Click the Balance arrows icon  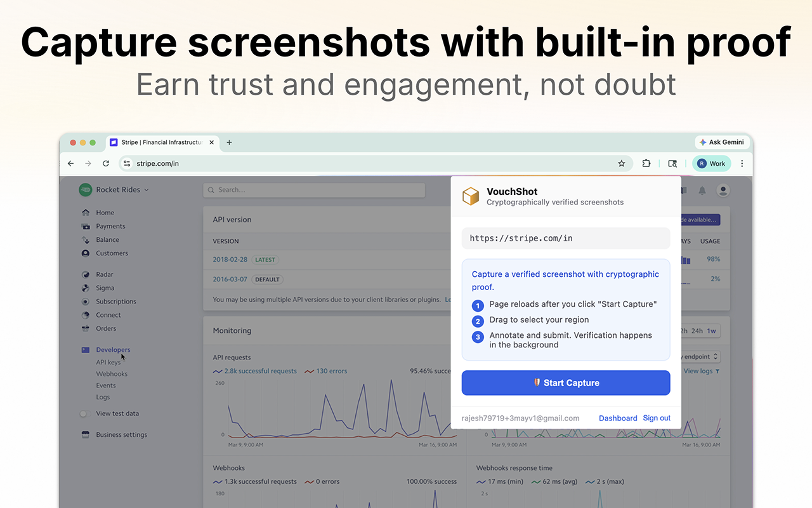pyautogui.click(x=86, y=239)
